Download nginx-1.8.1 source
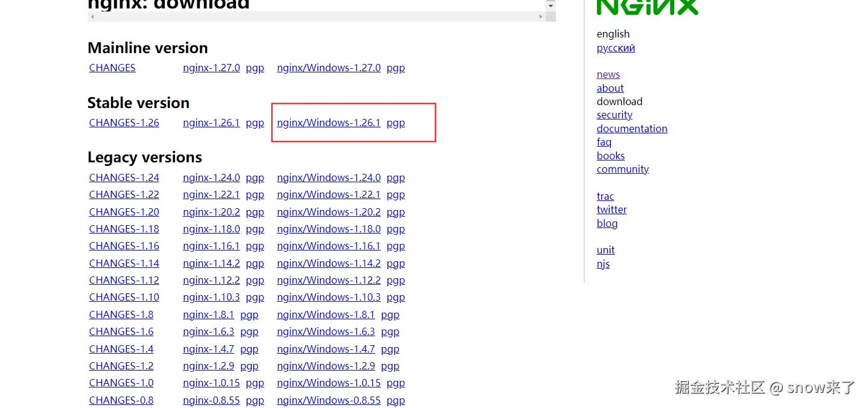This screenshot has height=408, width=868. pos(208,314)
